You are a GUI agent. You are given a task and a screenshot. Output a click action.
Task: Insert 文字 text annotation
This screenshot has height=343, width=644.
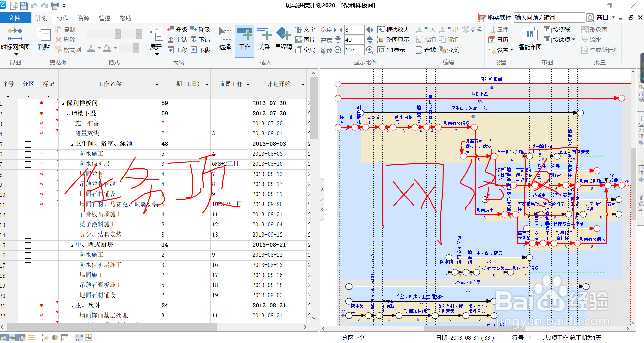pos(305,30)
